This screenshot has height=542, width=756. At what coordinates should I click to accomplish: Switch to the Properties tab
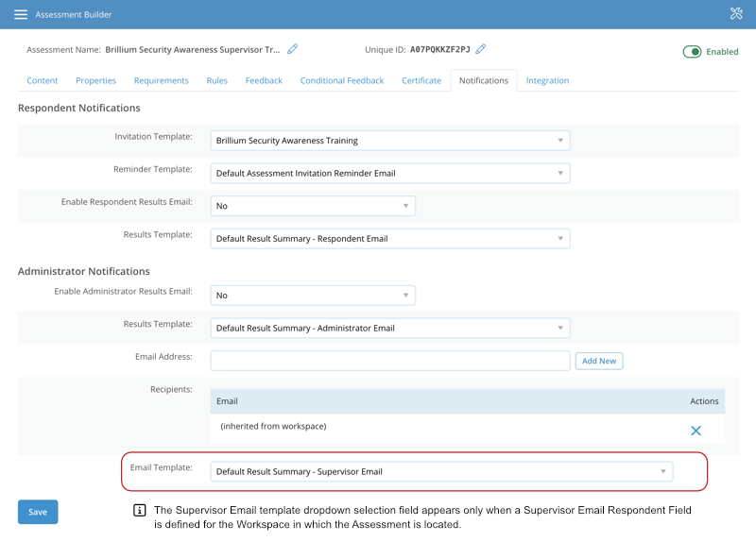point(95,80)
